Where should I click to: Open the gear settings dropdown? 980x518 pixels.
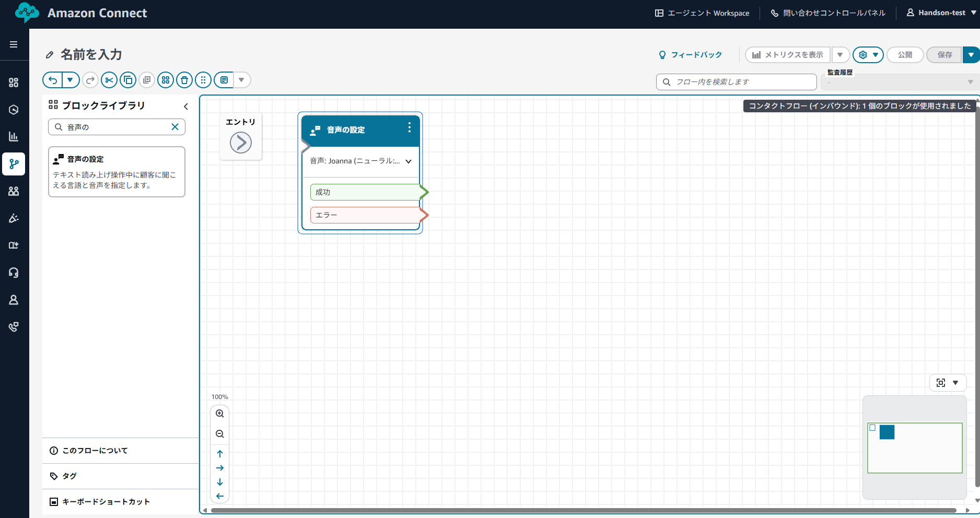tap(868, 55)
